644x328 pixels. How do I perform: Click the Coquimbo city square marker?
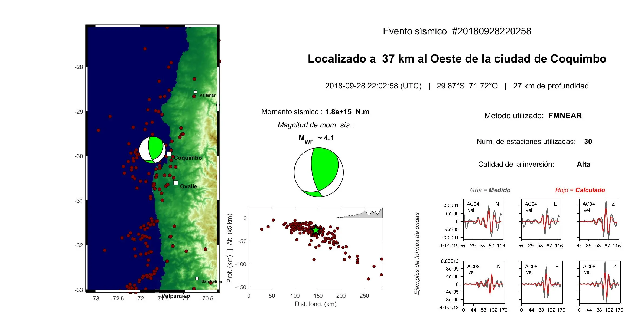pyautogui.click(x=169, y=153)
